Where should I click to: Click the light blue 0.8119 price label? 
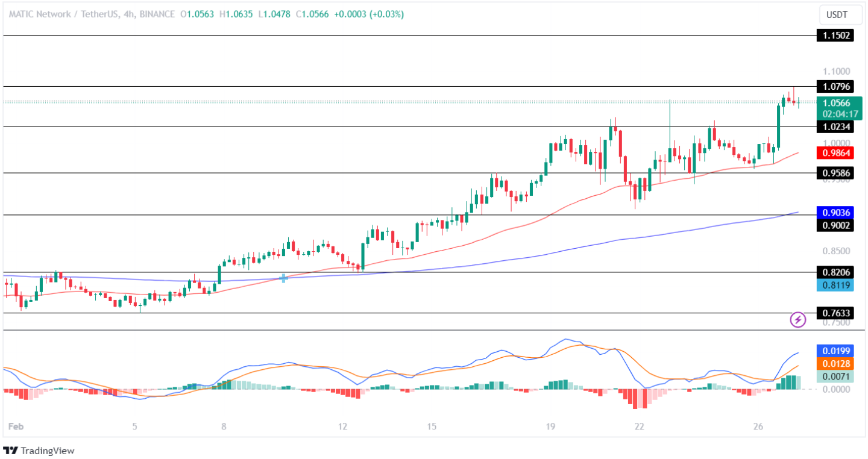click(835, 285)
